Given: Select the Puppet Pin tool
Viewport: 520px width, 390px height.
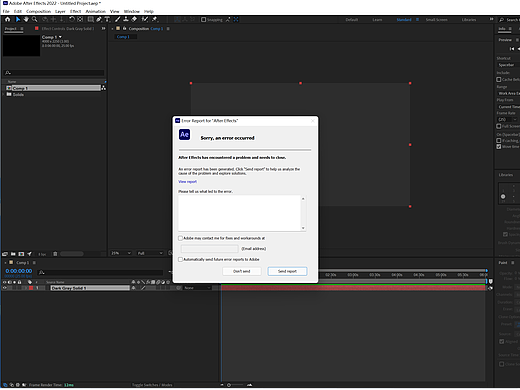Looking at the screenshot, I should [155, 19].
